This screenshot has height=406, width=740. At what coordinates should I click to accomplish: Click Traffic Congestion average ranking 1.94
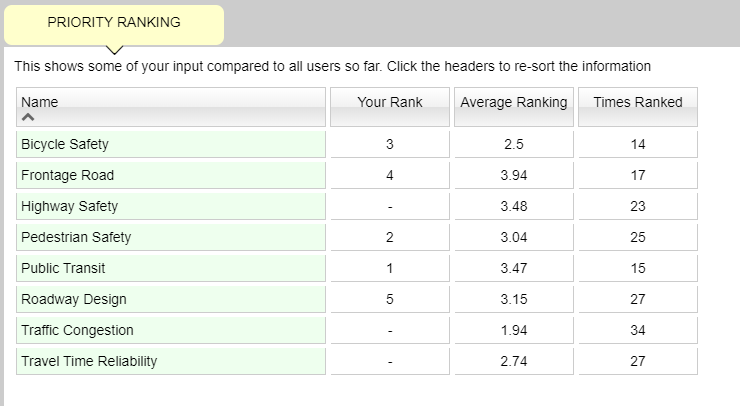point(514,330)
